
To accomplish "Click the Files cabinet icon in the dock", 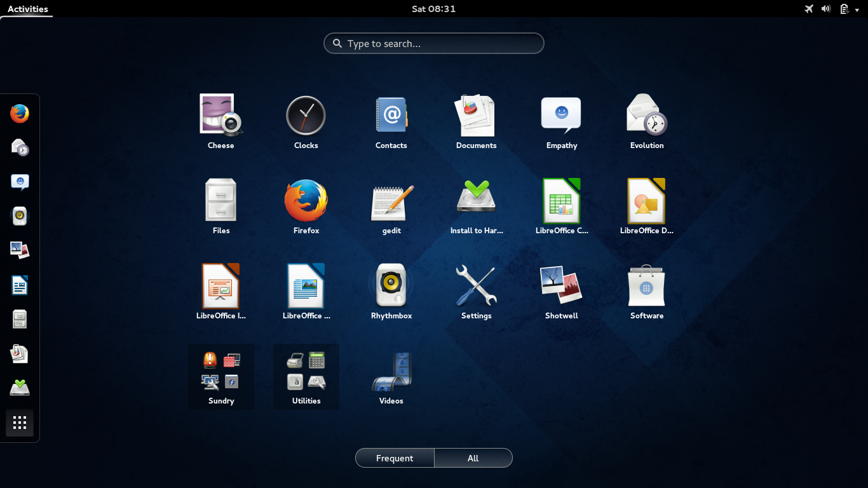I will click(20, 320).
